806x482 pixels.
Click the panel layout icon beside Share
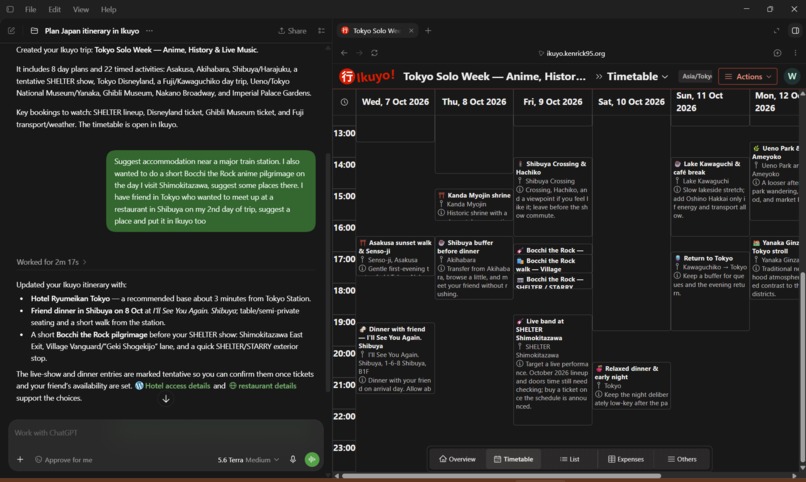(321, 31)
